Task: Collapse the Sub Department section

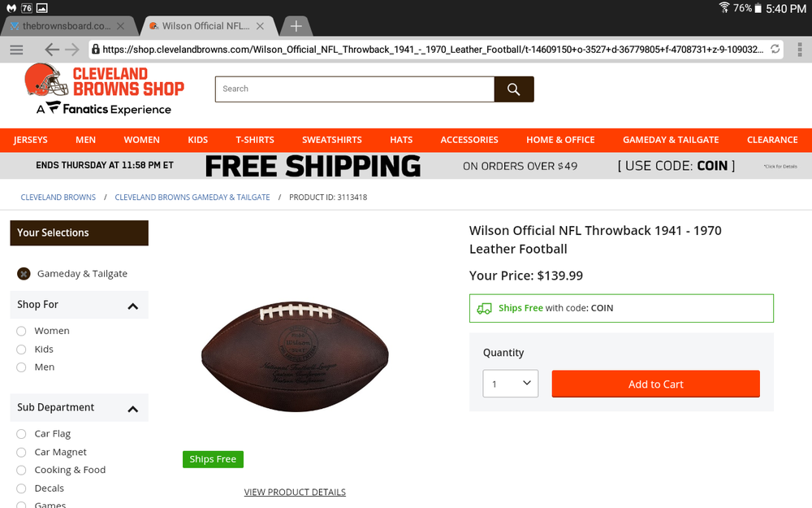Action: 133,409
